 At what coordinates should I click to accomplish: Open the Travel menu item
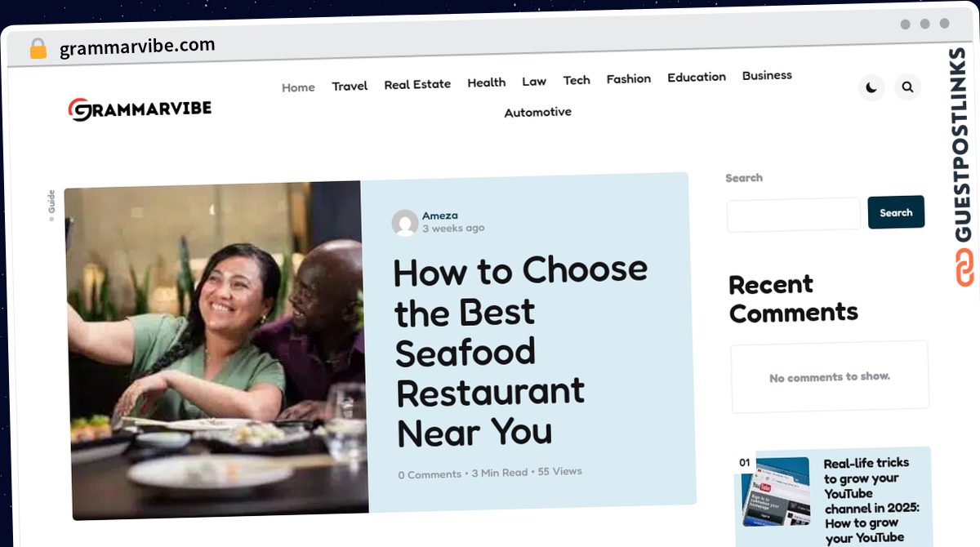350,86
